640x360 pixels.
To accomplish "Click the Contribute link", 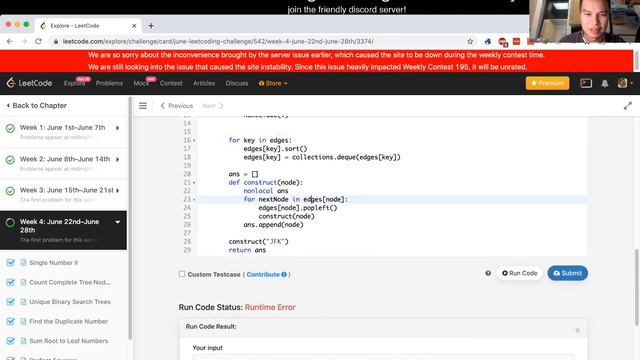I will coord(263,274).
